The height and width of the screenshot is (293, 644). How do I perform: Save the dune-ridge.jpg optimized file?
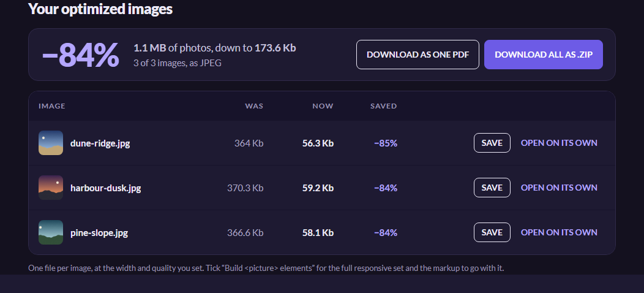(x=492, y=143)
